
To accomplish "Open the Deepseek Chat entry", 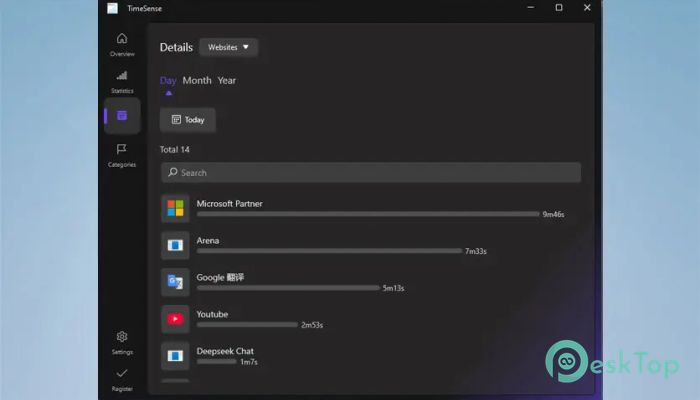I will tap(371, 356).
